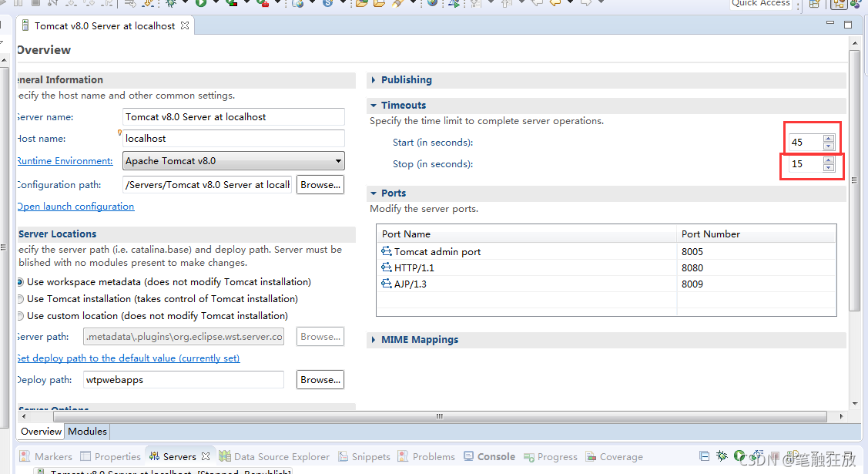The image size is (868, 474).
Task: Follow the Runtime Environment link
Action: pos(65,160)
